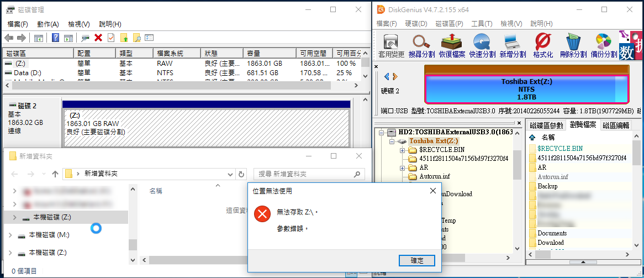Open 動作(A) menu in Disk Management
This screenshot has height=278, width=644.
tap(48, 24)
